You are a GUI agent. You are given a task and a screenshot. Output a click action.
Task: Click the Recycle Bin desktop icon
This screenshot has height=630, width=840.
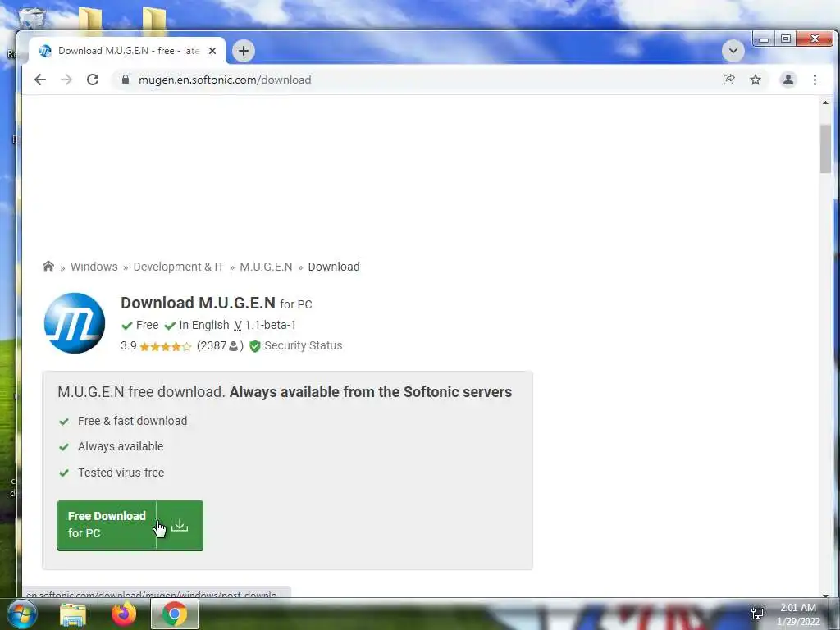coord(32,16)
